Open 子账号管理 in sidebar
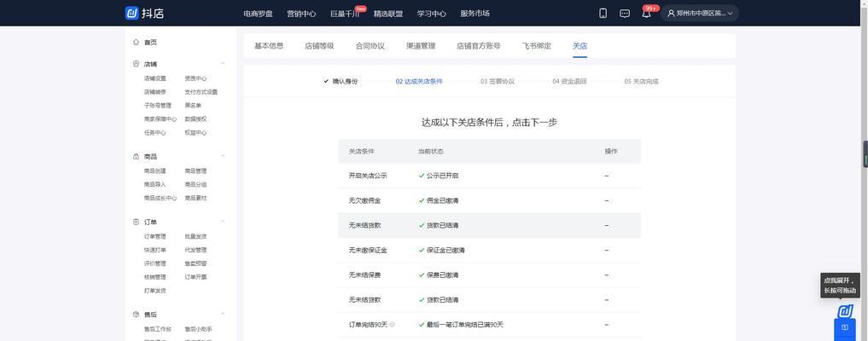Viewport: 868px width, 341px height. 158,105
